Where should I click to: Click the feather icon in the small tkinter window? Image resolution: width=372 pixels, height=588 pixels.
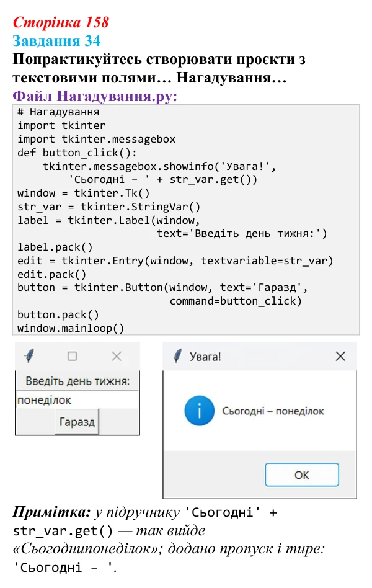click(x=29, y=356)
